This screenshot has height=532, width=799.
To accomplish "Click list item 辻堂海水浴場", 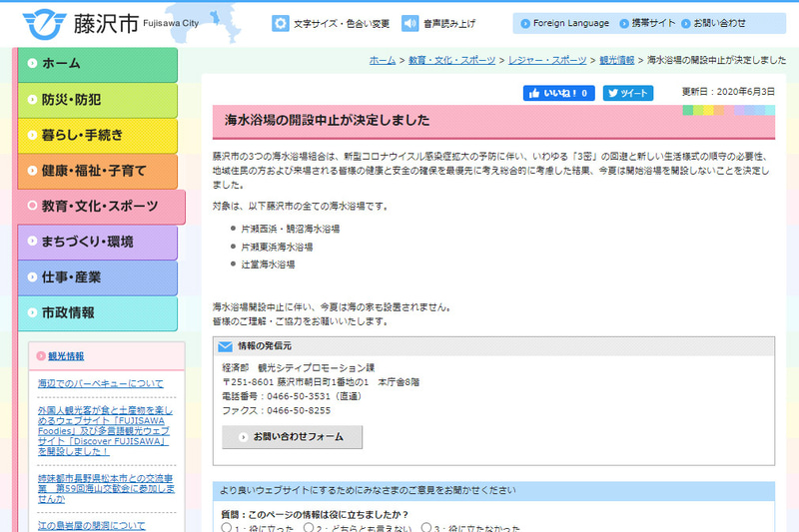I will tap(268, 265).
